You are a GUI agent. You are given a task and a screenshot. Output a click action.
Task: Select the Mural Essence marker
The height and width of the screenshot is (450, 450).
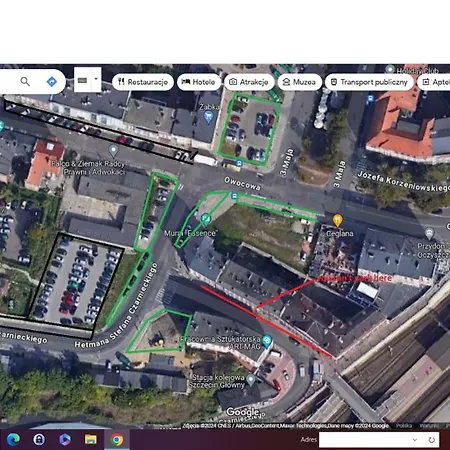click(x=206, y=219)
